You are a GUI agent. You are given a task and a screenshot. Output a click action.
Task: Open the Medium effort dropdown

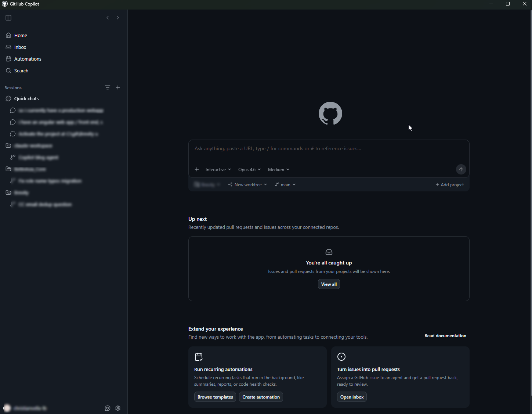click(279, 169)
